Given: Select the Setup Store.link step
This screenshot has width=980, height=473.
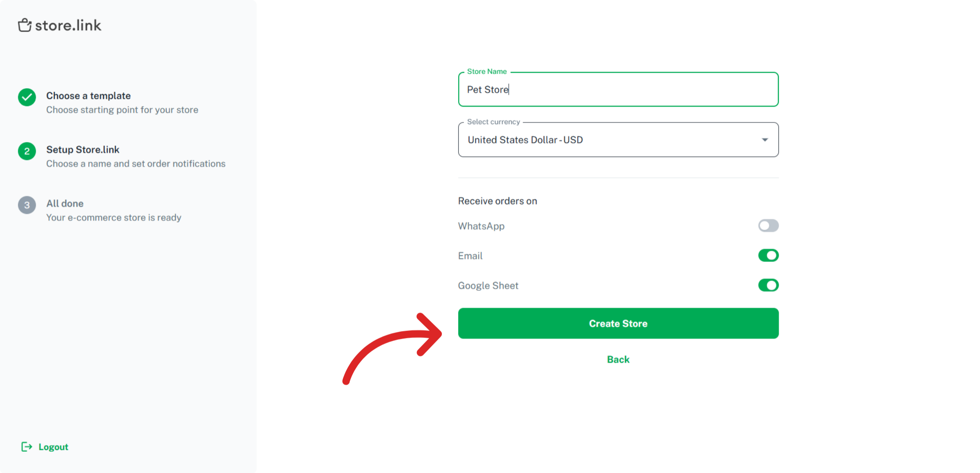Looking at the screenshot, I should [82, 150].
